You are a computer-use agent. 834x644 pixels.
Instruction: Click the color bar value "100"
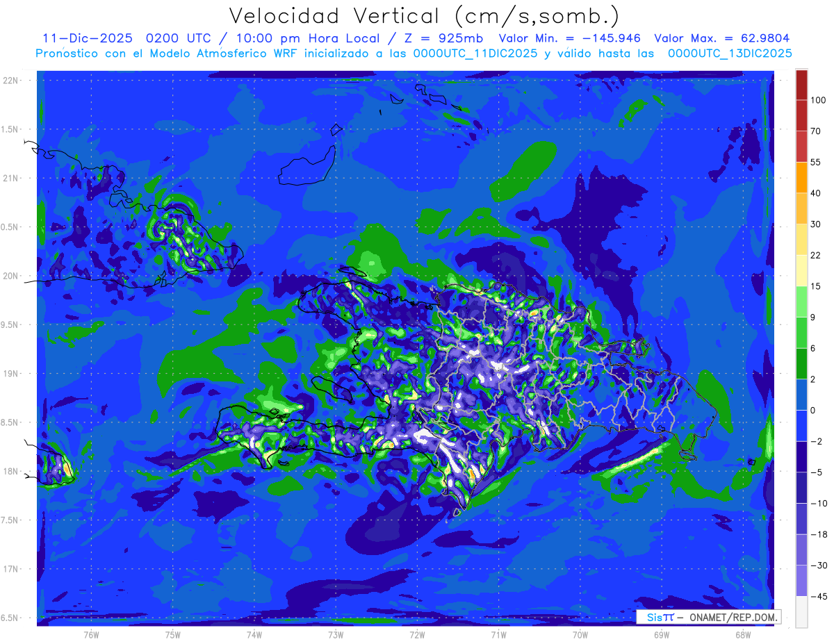[818, 100]
